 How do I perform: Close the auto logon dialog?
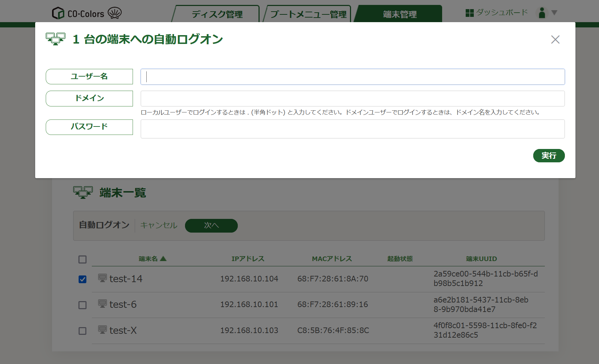point(555,39)
